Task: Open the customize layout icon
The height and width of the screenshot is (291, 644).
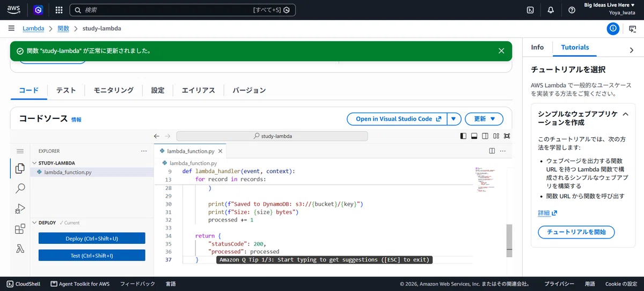Action: point(496,136)
